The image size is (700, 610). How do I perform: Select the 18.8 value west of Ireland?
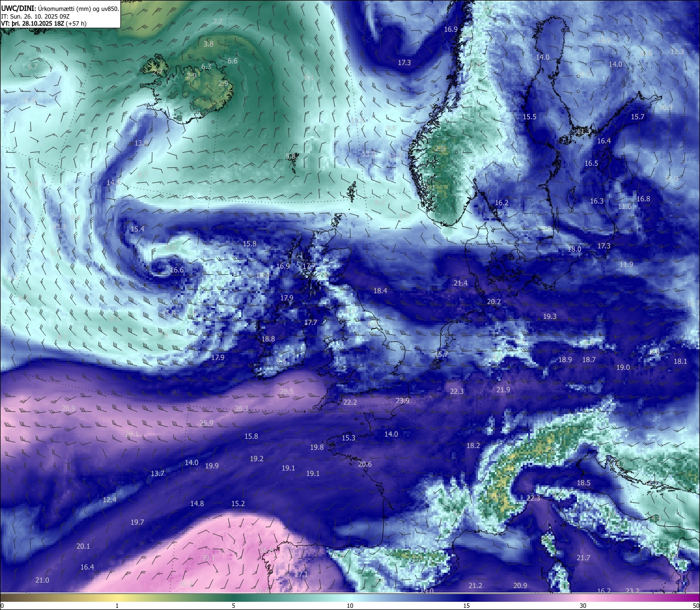(268, 339)
